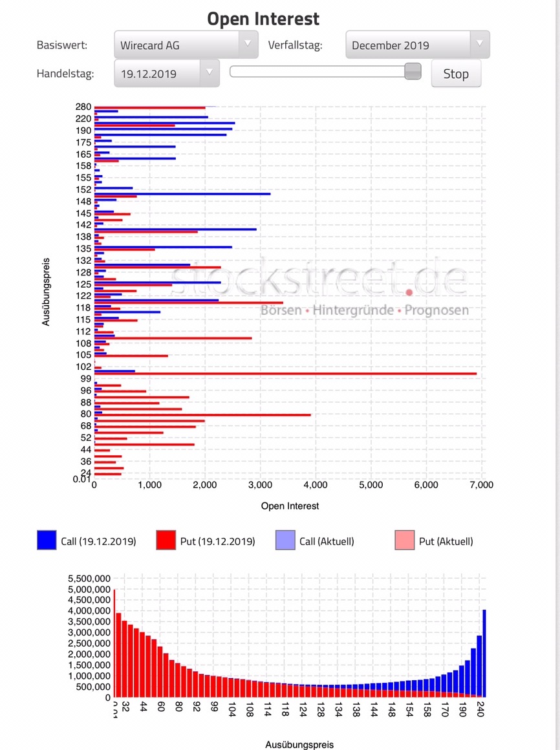Click the 'December 2019' value text
Screen dimensions: 560x750
click(x=390, y=45)
